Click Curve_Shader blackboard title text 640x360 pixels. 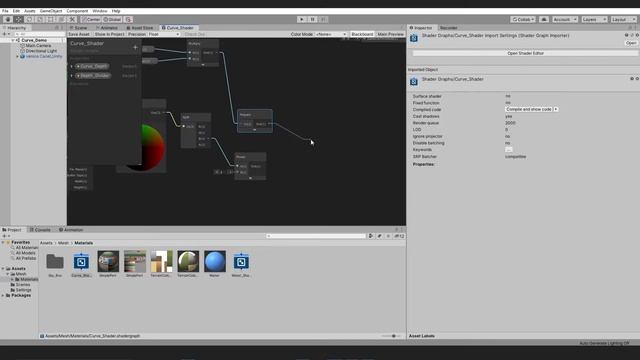pos(87,43)
